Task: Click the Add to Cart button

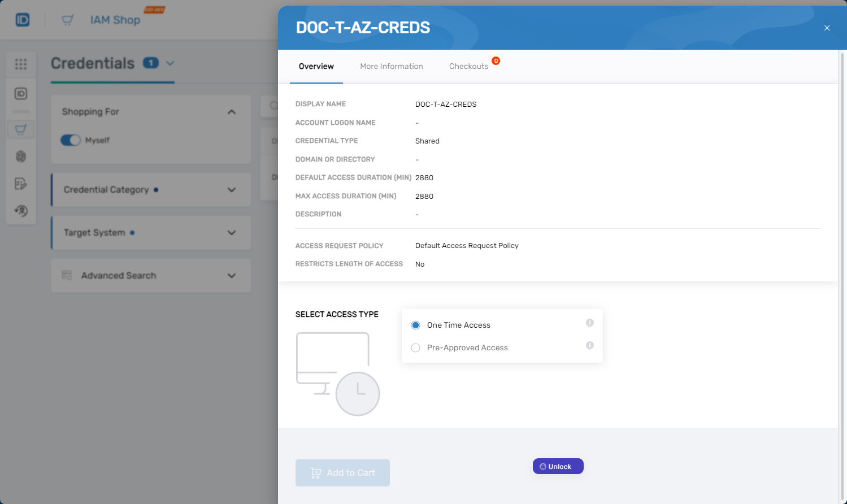Action: click(342, 473)
